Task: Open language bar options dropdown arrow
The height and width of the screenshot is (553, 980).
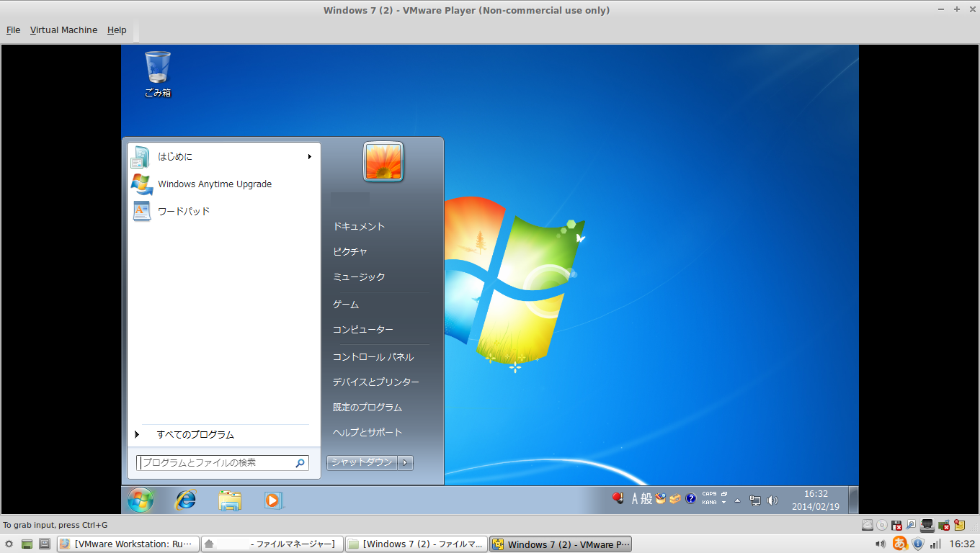Action: (x=724, y=503)
